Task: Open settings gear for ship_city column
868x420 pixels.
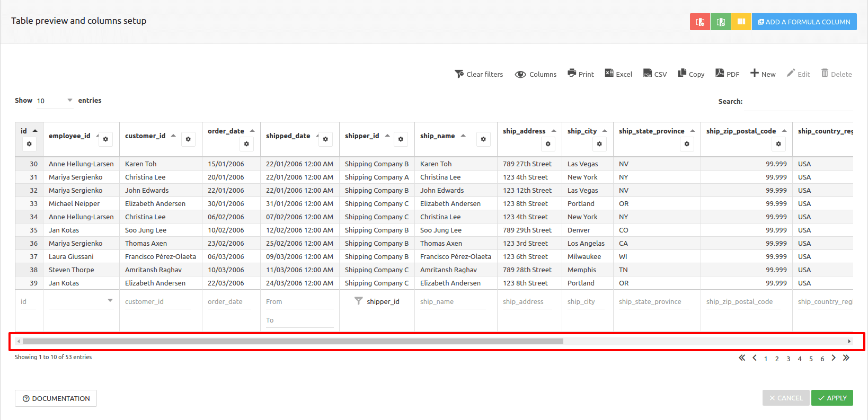Action: pyautogui.click(x=599, y=144)
